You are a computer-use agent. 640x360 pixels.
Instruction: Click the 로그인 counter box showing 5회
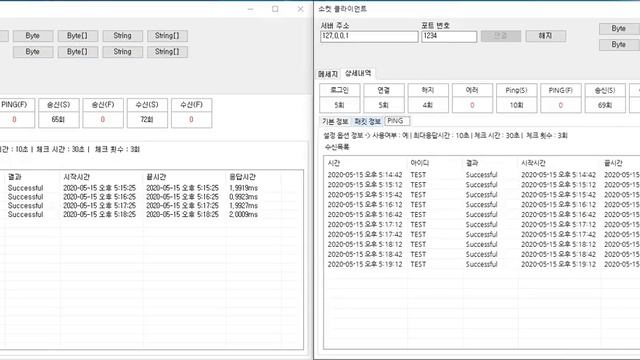pos(340,98)
